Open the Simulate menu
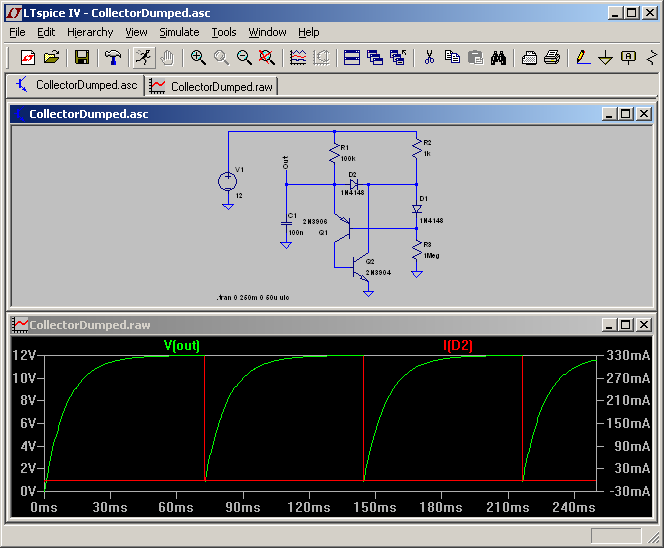The height and width of the screenshot is (548, 664). (x=179, y=32)
